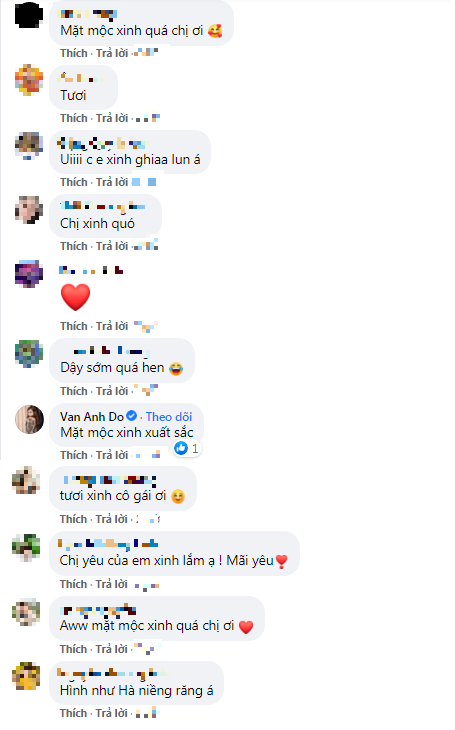Reply to the 'Tươi' comment
The width and height of the screenshot is (455, 730).
[112, 118]
